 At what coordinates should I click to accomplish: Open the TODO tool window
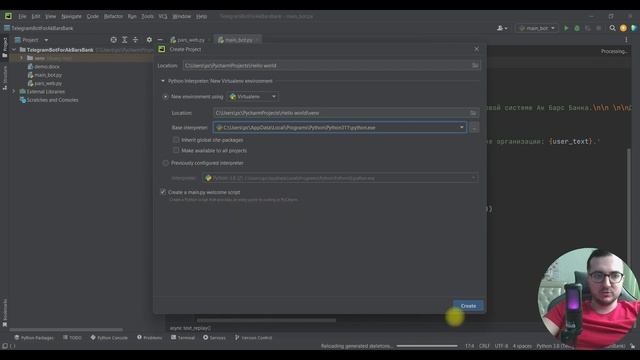coord(72,338)
